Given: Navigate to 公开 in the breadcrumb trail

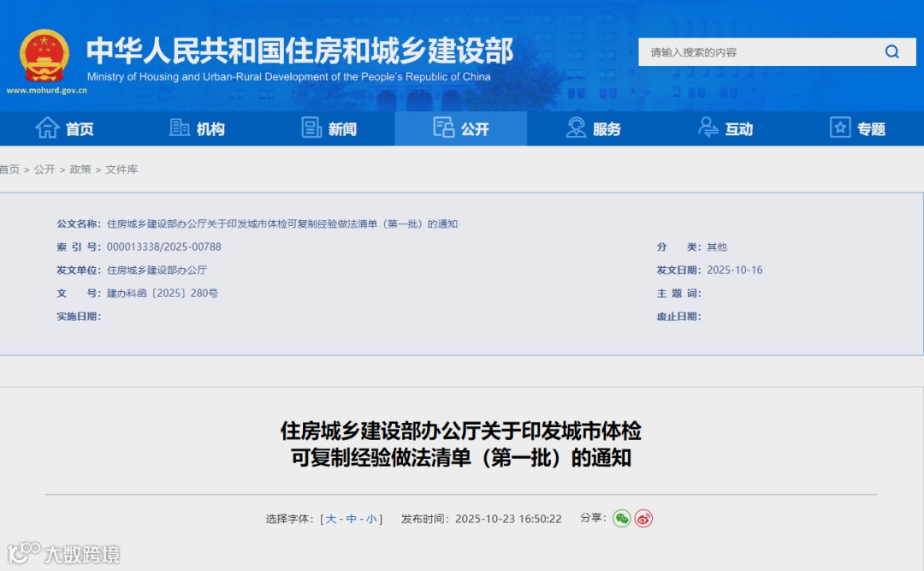Looking at the screenshot, I should pos(44,170).
